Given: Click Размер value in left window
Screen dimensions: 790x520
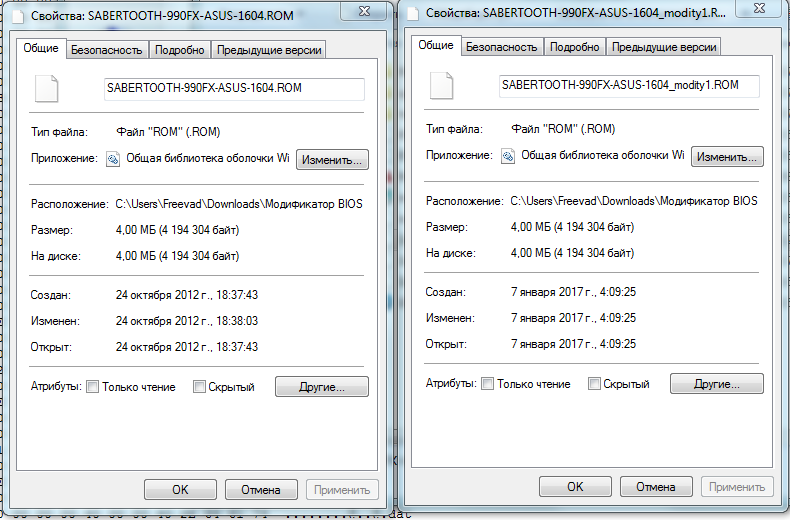Looking at the screenshot, I should [177, 230].
